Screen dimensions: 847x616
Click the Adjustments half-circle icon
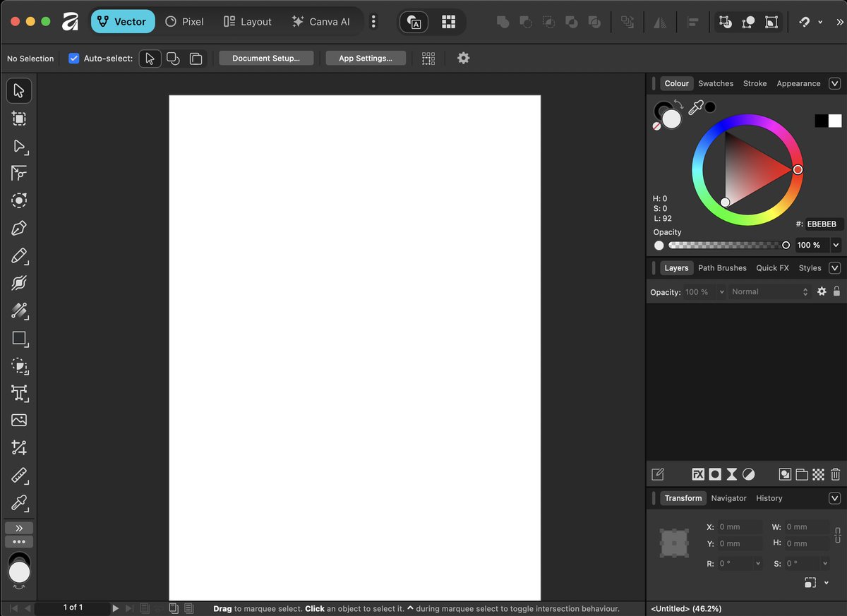(749, 474)
